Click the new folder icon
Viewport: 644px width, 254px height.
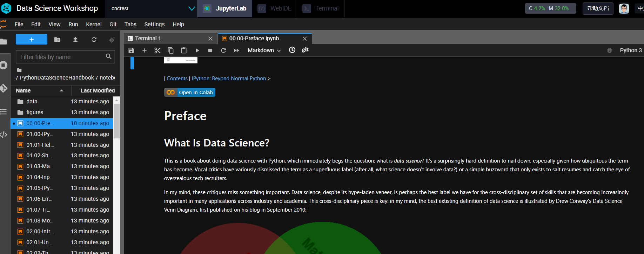57,40
